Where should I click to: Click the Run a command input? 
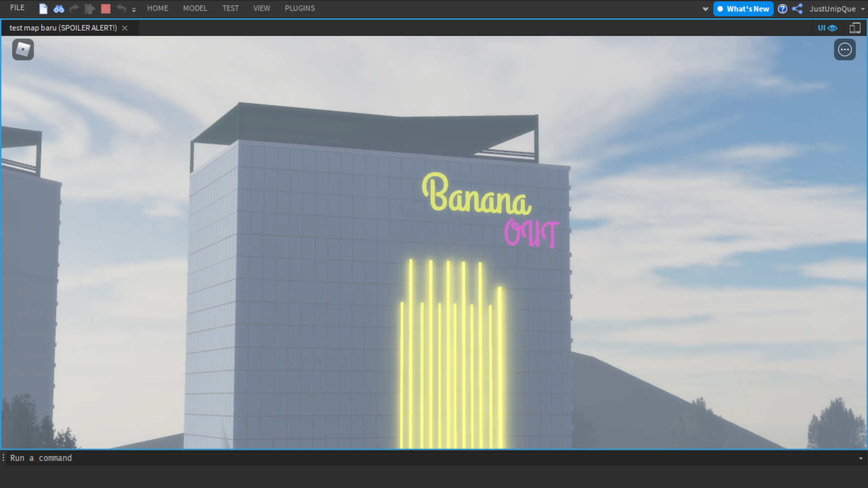click(432, 458)
